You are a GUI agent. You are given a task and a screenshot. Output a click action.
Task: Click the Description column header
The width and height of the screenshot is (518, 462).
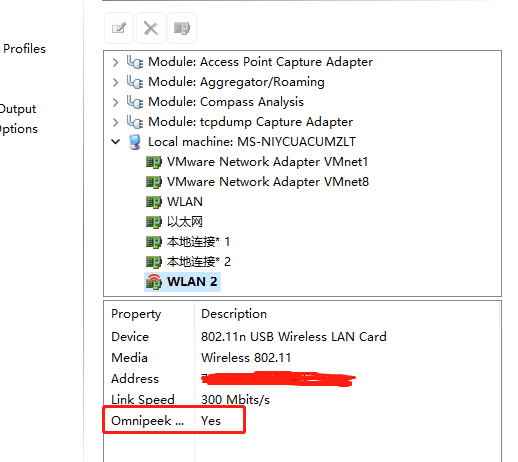(234, 314)
